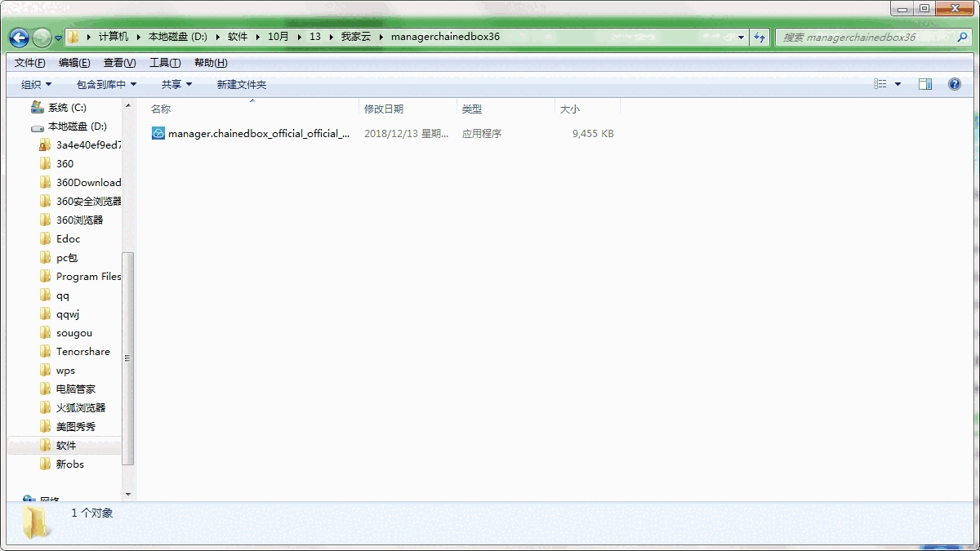Open the pc包 folder in sidebar
The width and height of the screenshot is (980, 551).
[67, 258]
